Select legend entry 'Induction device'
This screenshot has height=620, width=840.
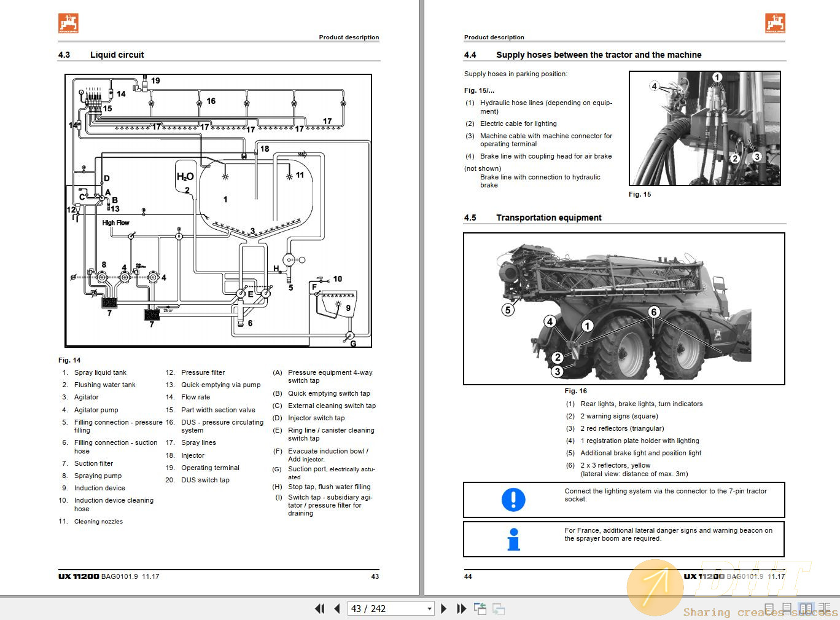click(99, 488)
